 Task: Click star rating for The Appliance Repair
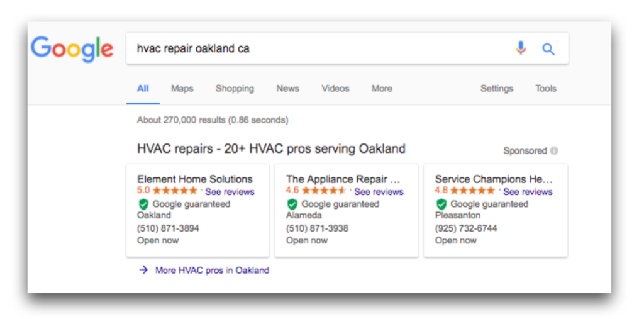tap(324, 191)
